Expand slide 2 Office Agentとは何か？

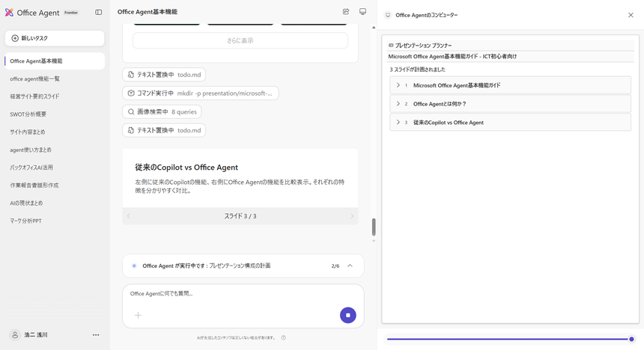[398, 104]
